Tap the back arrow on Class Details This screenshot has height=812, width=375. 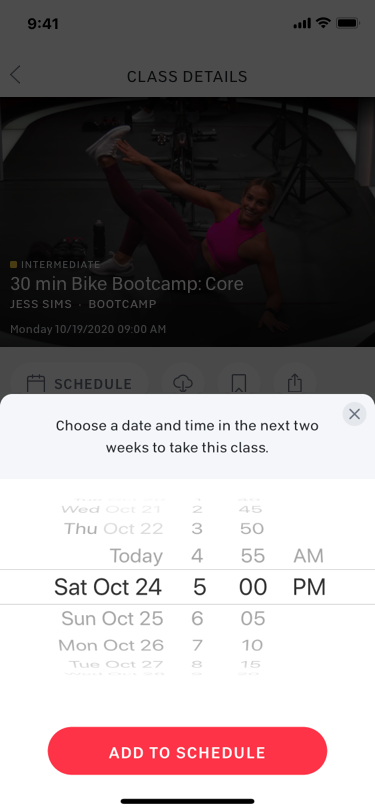click(x=16, y=75)
